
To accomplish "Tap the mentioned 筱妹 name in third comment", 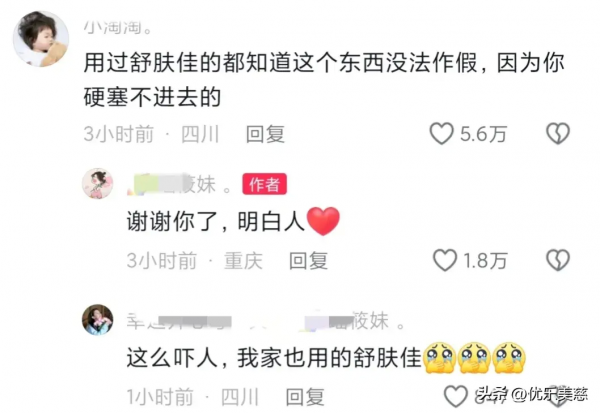I will click(354, 321).
